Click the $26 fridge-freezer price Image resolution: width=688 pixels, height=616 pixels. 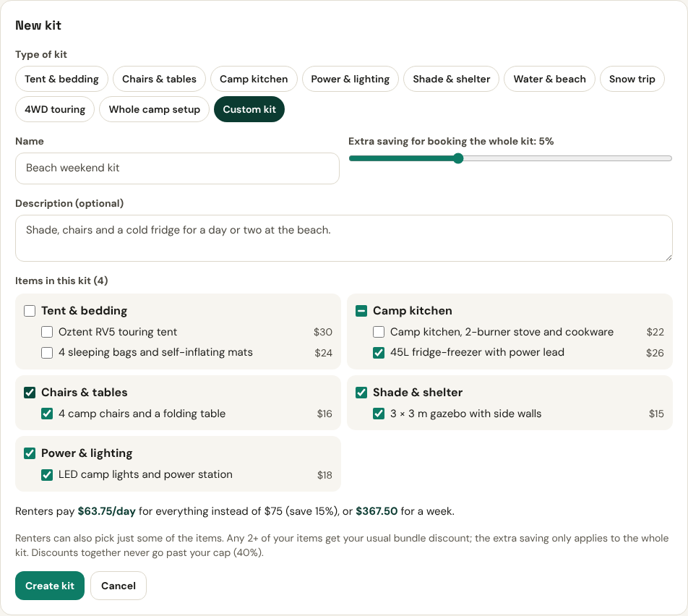[655, 353]
